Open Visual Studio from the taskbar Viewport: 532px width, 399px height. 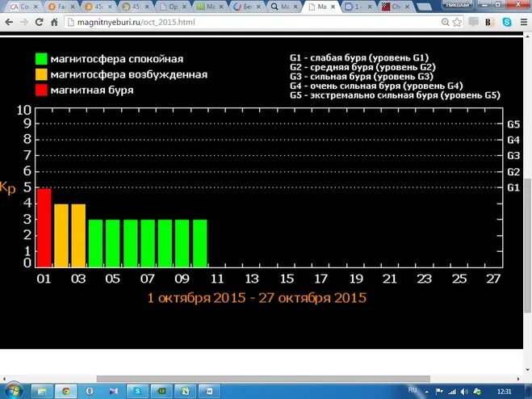point(113,392)
